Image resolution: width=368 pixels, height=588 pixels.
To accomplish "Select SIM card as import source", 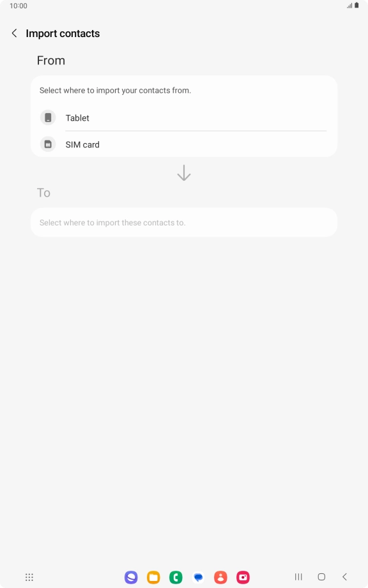I will [x=184, y=144].
